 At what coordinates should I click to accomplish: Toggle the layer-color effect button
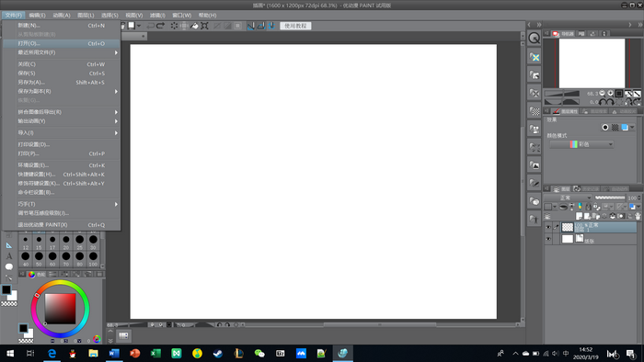point(625,128)
